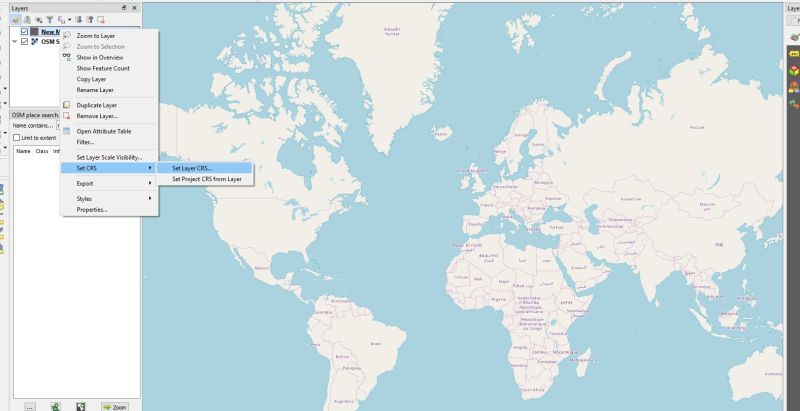Open layer Properties...
This screenshot has width=800, height=411.
(92, 210)
